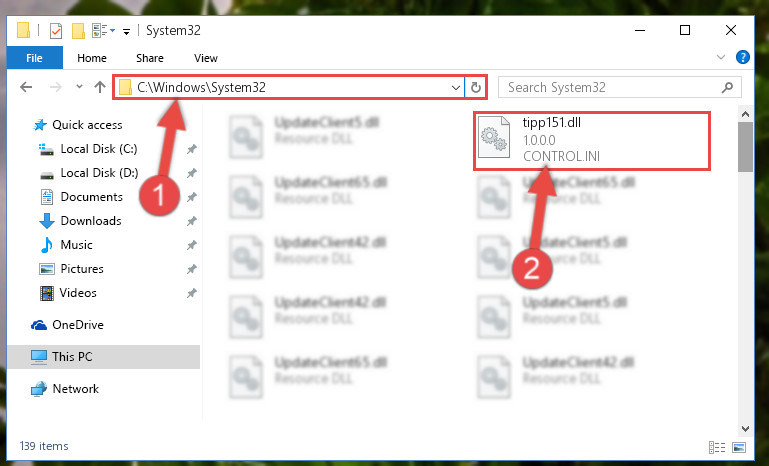Switch to details view icon in status bar

pos(717,447)
